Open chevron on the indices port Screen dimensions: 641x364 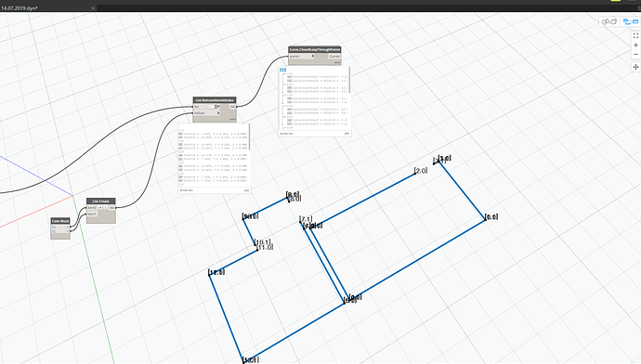click(218, 112)
